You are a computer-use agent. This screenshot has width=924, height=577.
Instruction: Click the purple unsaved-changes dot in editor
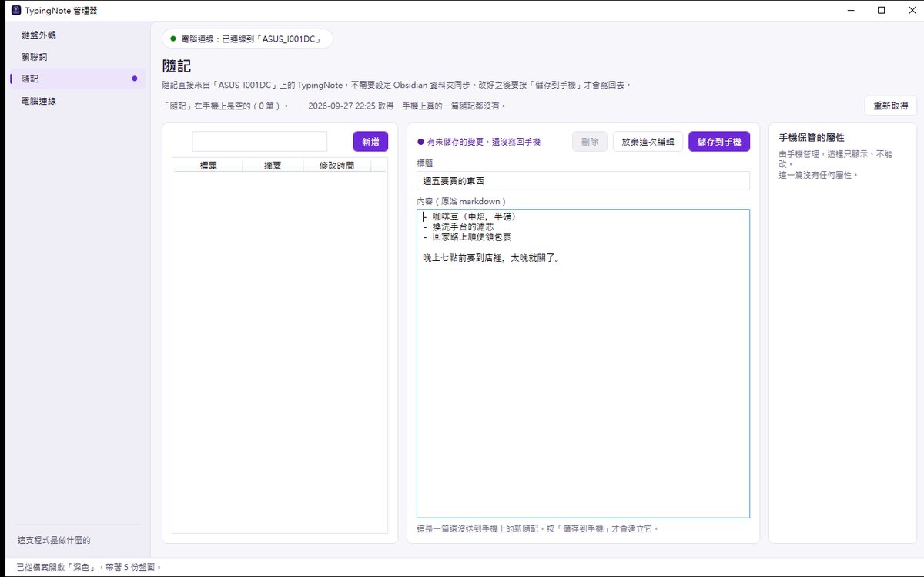(420, 142)
